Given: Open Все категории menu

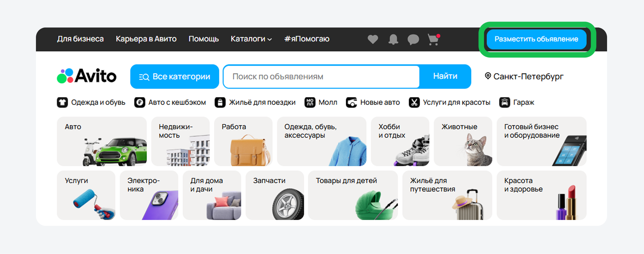Looking at the screenshot, I should (175, 76).
